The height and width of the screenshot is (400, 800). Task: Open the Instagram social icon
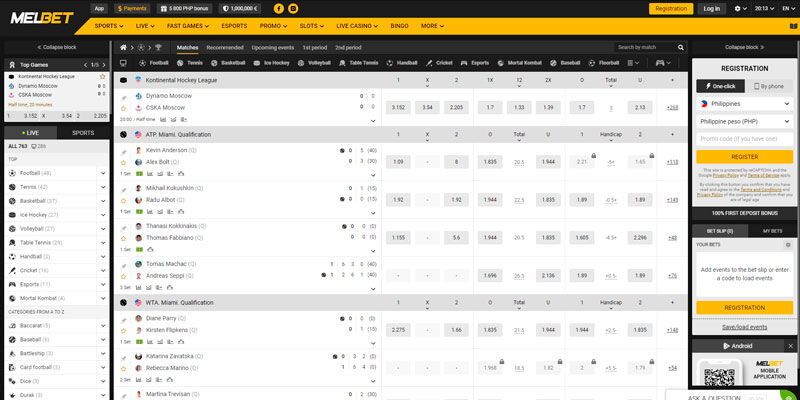[x=293, y=9]
